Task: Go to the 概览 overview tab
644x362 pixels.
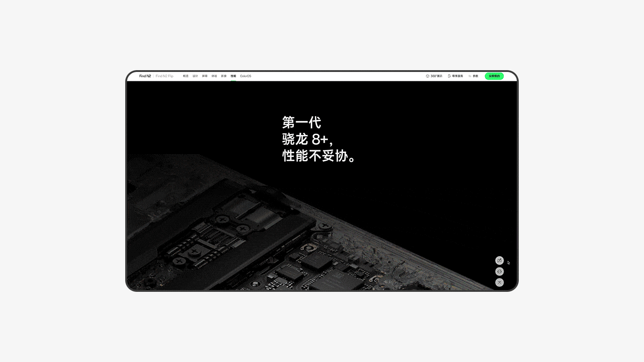Action: [x=186, y=76]
